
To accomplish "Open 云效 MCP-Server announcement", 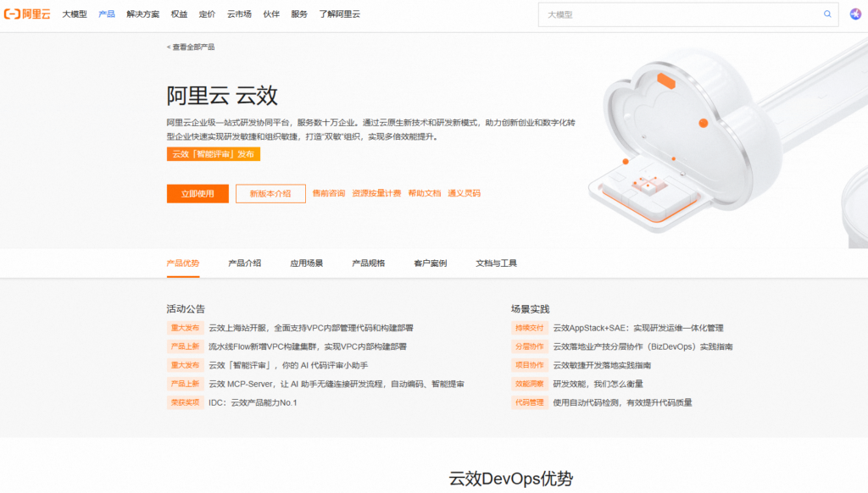I will tap(337, 384).
